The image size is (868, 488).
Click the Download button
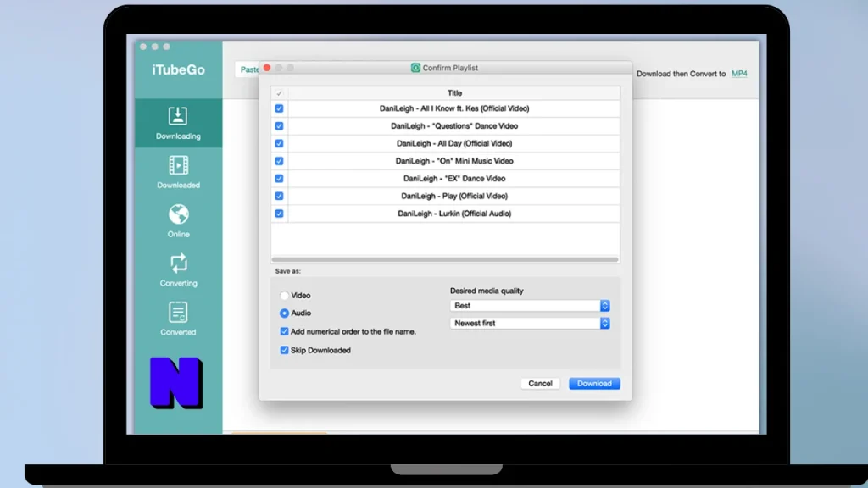[x=594, y=384]
